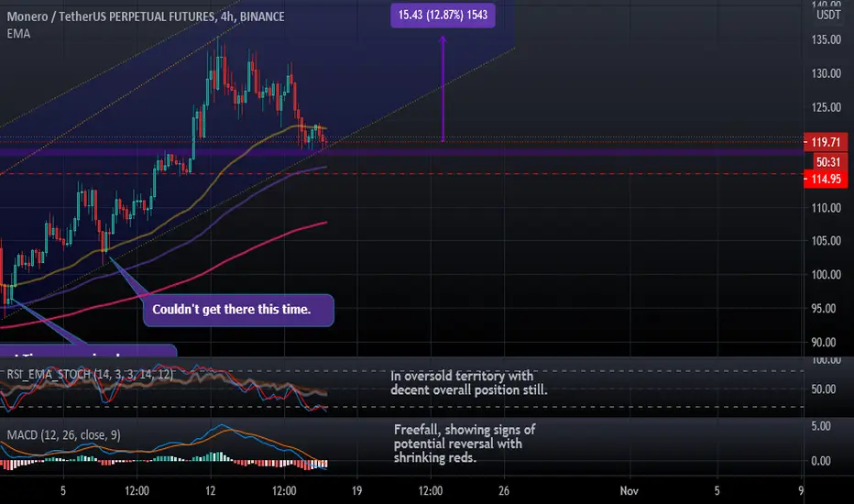Select the 'In oversold territory' annotation text
Viewport: 854px width, 504px height.
pyautogui.click(x=469, y=383)
